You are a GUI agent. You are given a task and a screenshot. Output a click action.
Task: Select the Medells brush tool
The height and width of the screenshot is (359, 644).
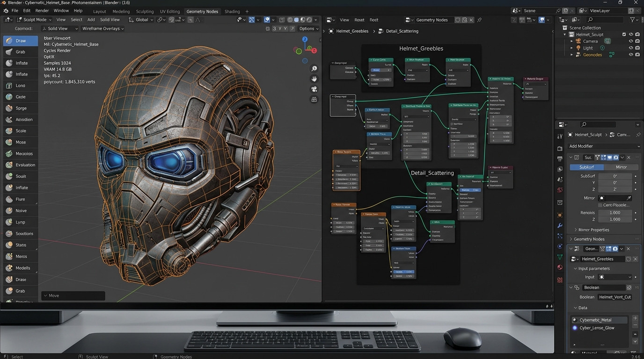(20, 268)
